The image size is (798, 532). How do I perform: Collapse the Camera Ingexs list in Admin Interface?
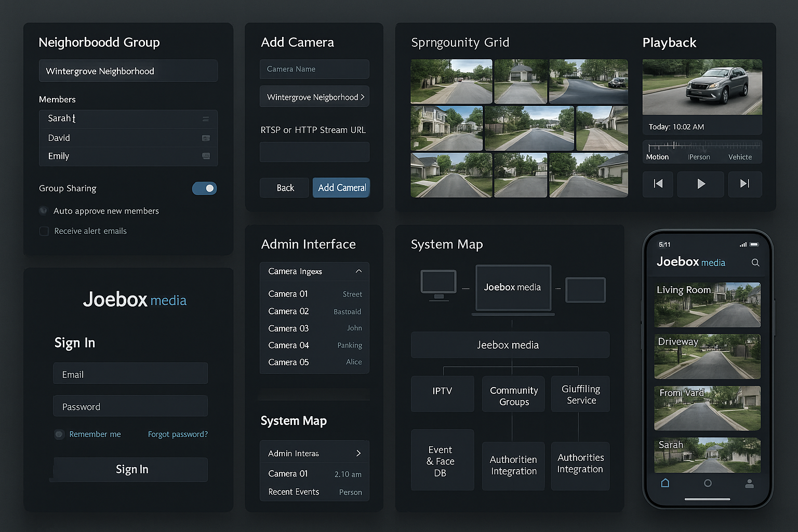coord(358,271)
